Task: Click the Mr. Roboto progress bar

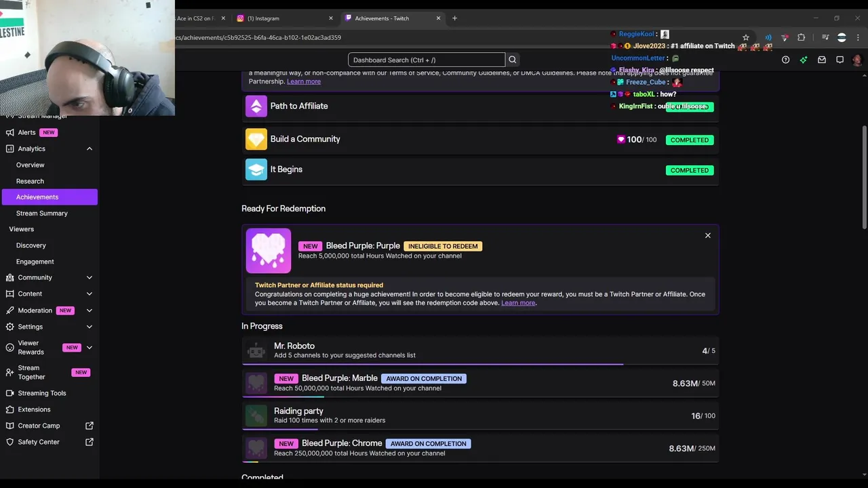Action: pyautogui.click(x=480, y=364)
